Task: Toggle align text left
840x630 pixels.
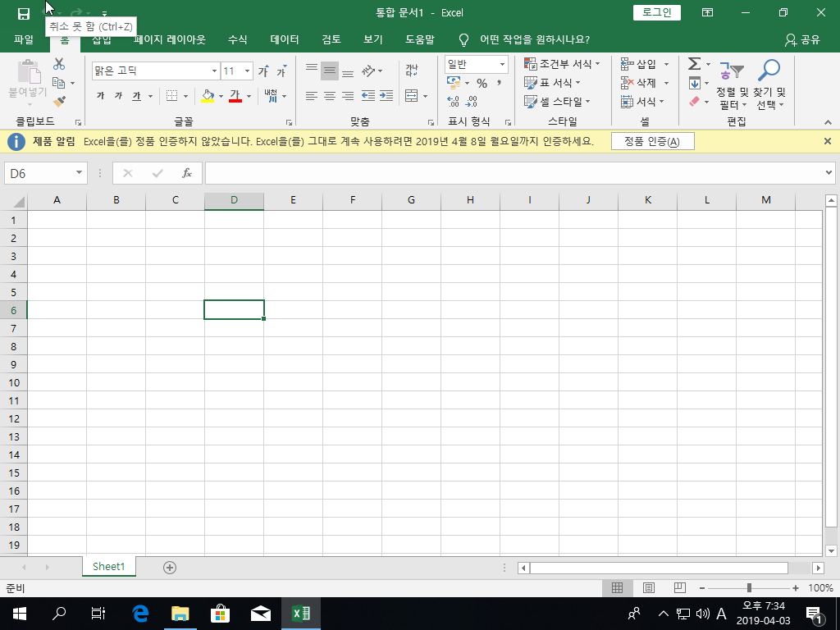Action: tap(312, 96)
